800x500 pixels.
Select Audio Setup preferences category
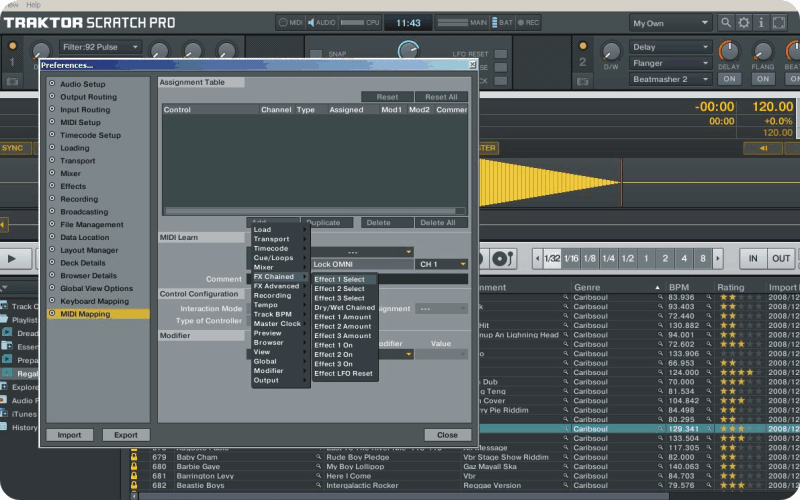pyautogui.click(x=82, y=85)
